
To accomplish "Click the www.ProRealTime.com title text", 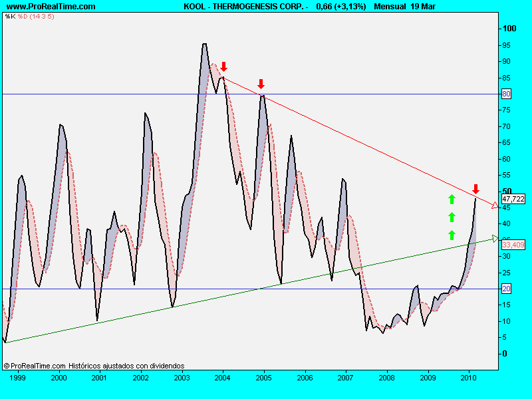I will tap(51, 7).
